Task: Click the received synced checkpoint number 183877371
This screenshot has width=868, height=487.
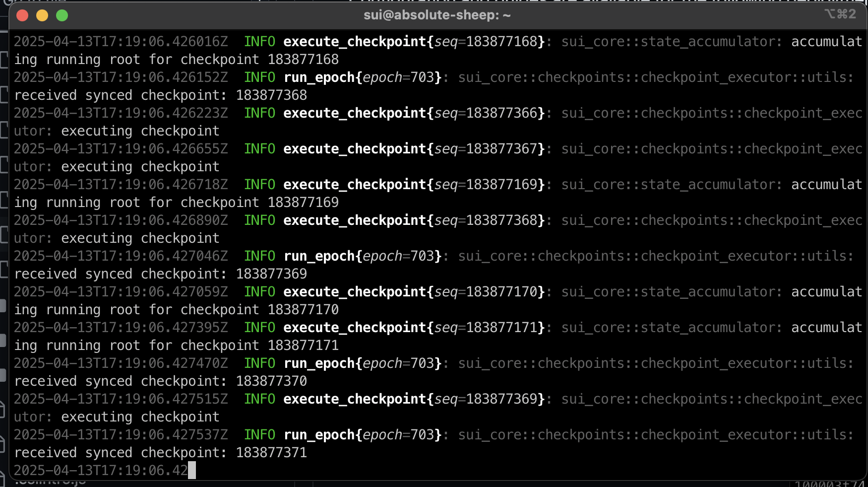Action: click(x=271, y=452)
